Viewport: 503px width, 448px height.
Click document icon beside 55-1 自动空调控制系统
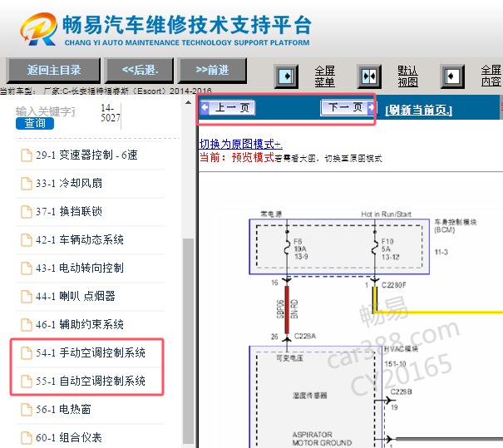(27, 382)
